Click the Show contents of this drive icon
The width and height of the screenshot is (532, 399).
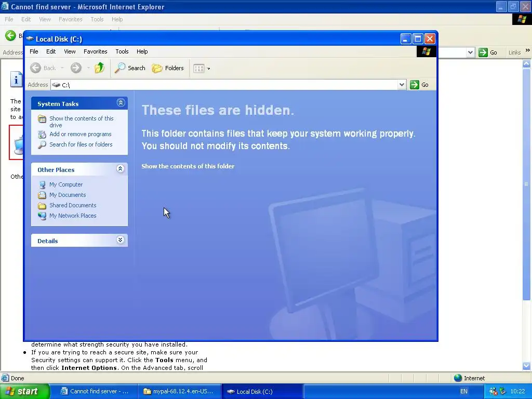(42, 119)
